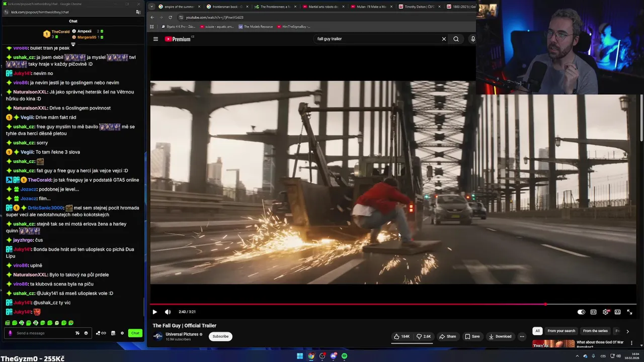Expand the gifters leaderboard arrow

(73, 44)
